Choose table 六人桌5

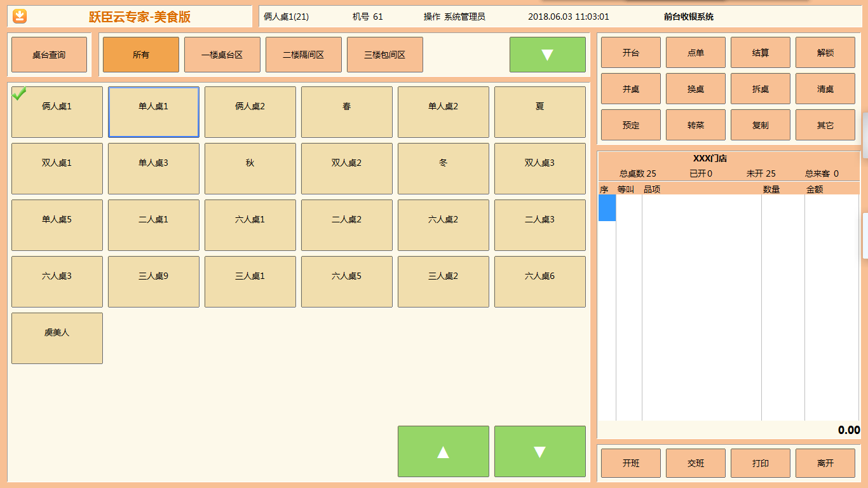[x=347, y=281]
